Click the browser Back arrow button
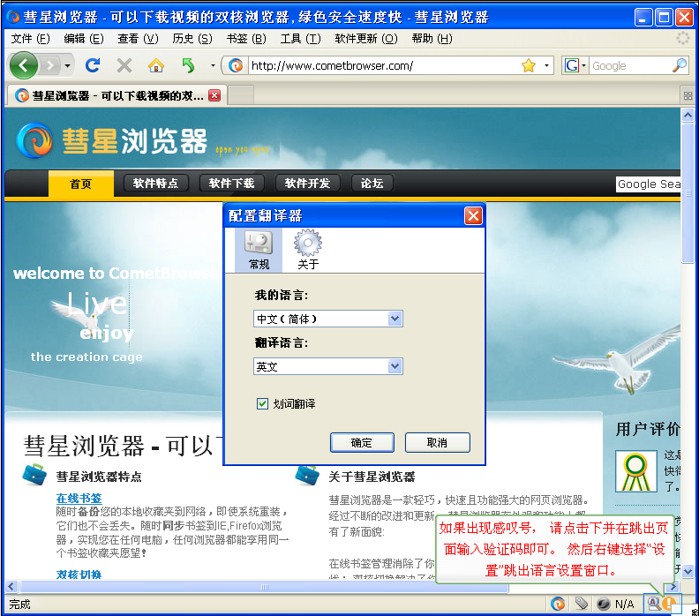This screenshot has width=699, height=616. (x=24, y=65)
